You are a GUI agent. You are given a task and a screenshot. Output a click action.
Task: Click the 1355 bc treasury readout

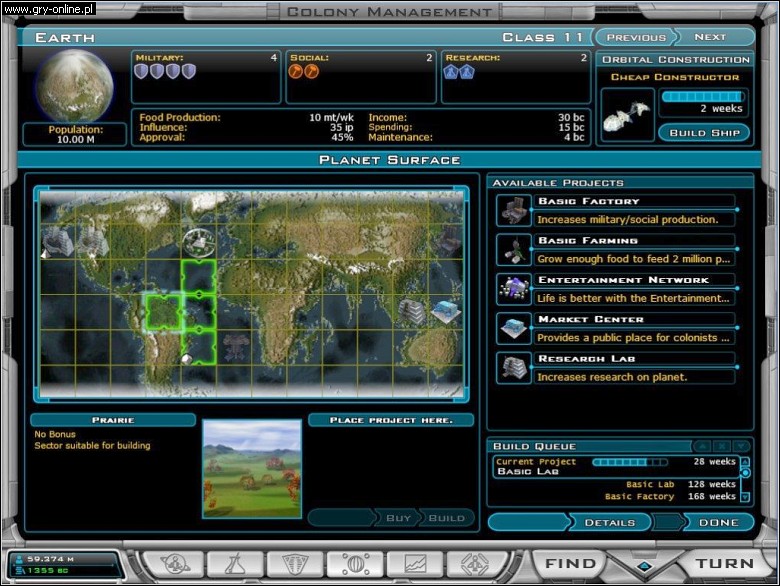click(48, 570)
